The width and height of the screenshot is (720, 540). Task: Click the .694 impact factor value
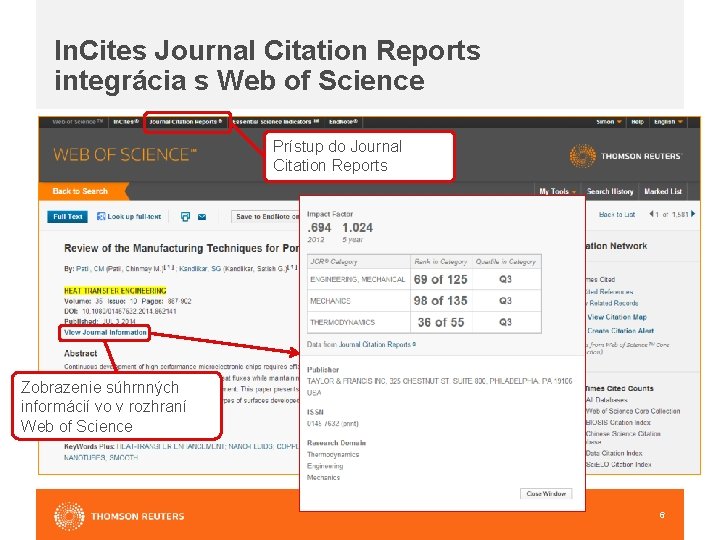click(x=319, y=228)
